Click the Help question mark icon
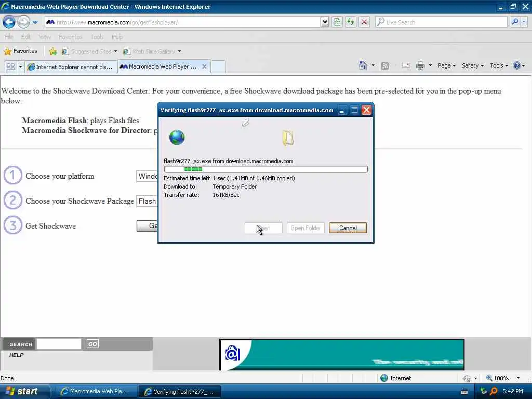 (x=517, y=65)
